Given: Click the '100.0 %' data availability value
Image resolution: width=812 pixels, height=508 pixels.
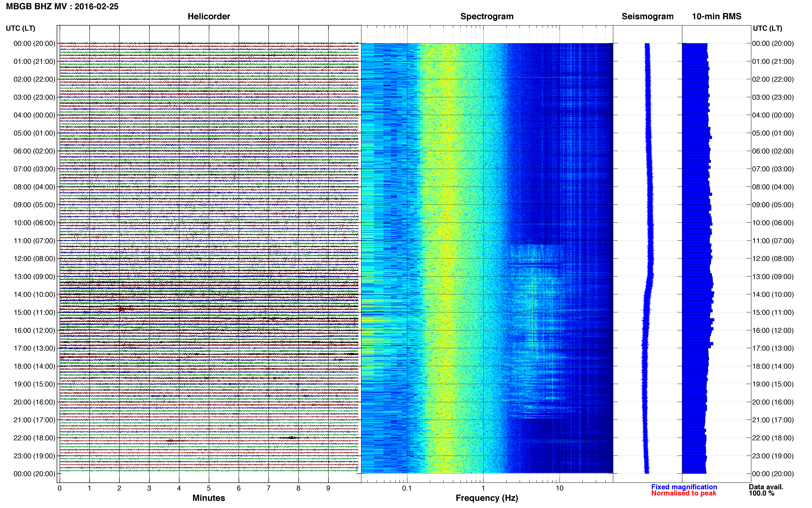Looking at the screenshot, I should coord(762,493).
